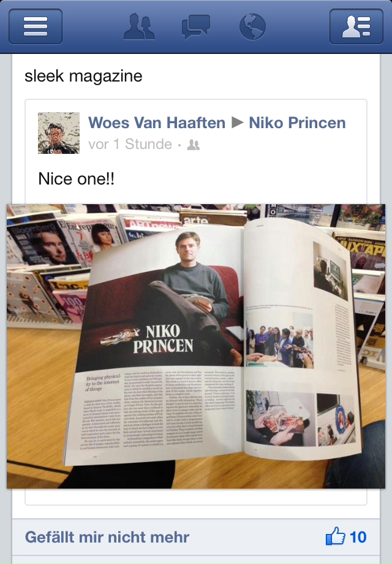Image resolution: width=392 pixels, height=564 pixels.
Task: Open the friend requests icon
Action: point(140,26)
